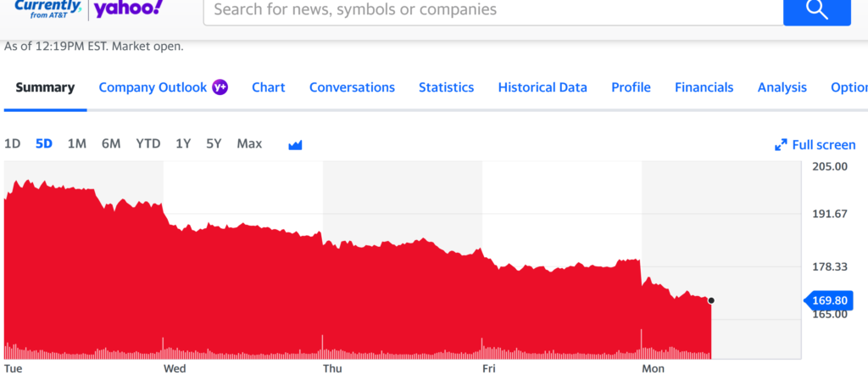Choose the Max time range
868x375 pixels.
(249, 143)
